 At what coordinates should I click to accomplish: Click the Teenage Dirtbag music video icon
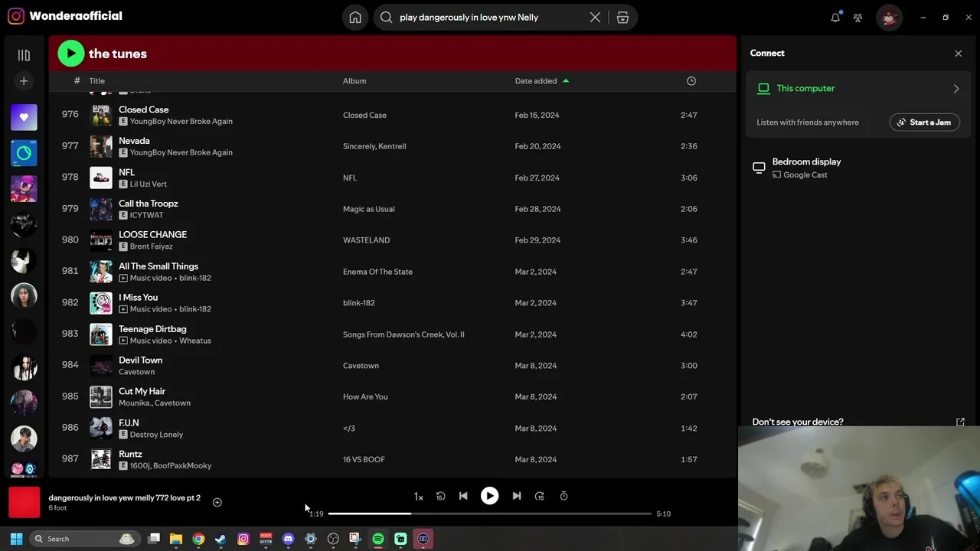[123, 341]
